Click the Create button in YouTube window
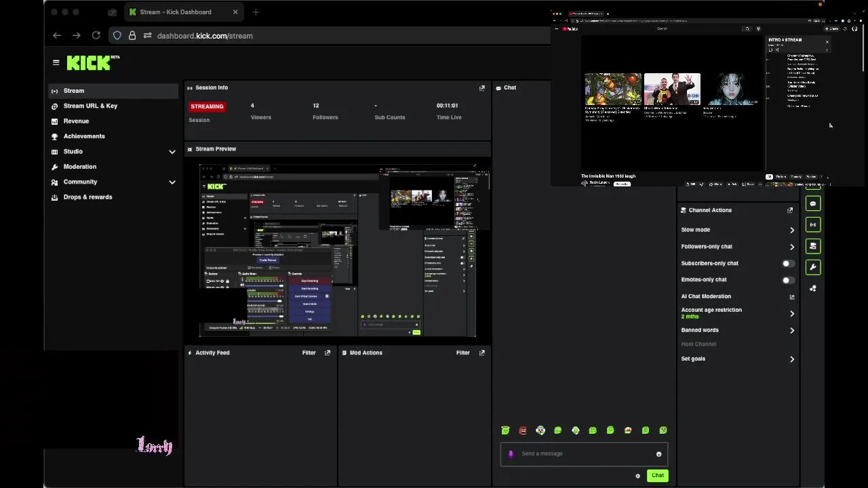 coord(831,28)
